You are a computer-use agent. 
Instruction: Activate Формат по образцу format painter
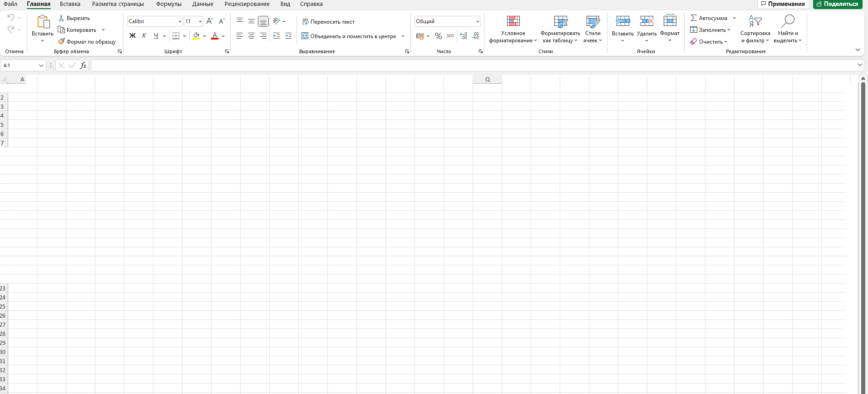[87, 42]
